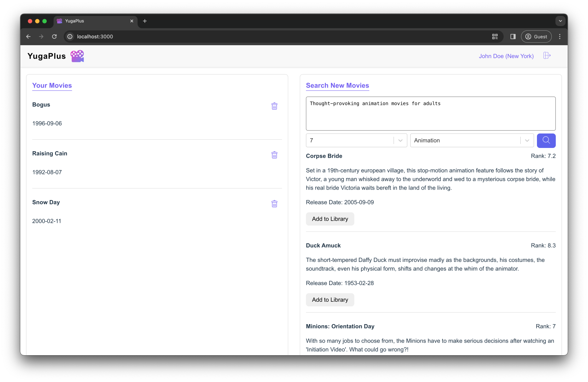The height and width of the screenshot is (382, 588).
Task: Click the YugaPlus movie camera logo
Action: pos(77,56)
